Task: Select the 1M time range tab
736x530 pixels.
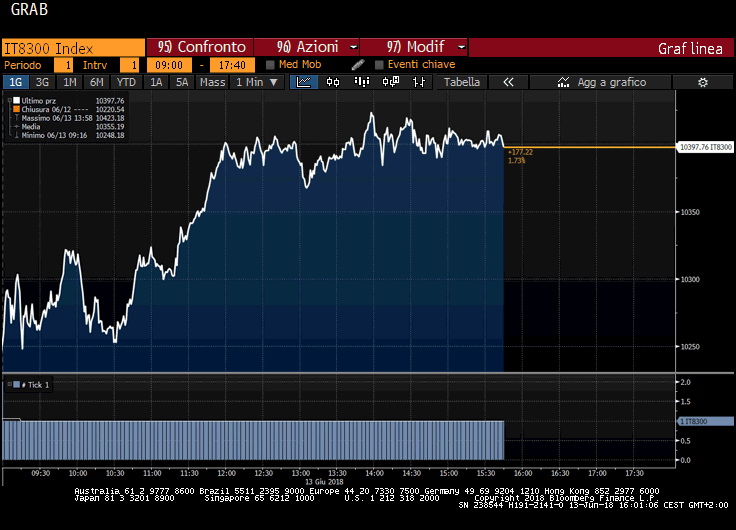Action: click(69, 82)
